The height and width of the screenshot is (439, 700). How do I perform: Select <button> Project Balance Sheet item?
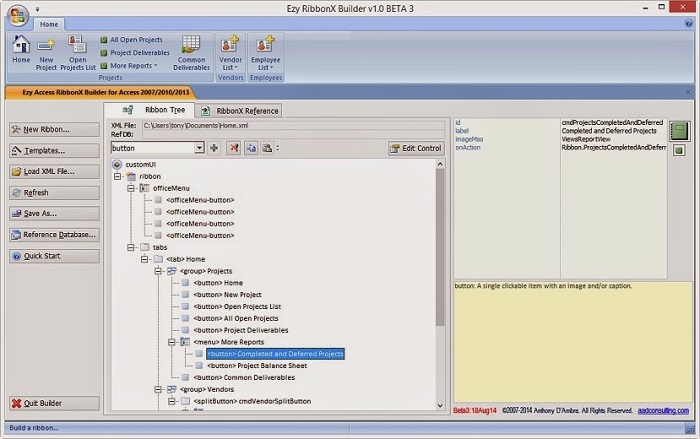coord(257,366)
